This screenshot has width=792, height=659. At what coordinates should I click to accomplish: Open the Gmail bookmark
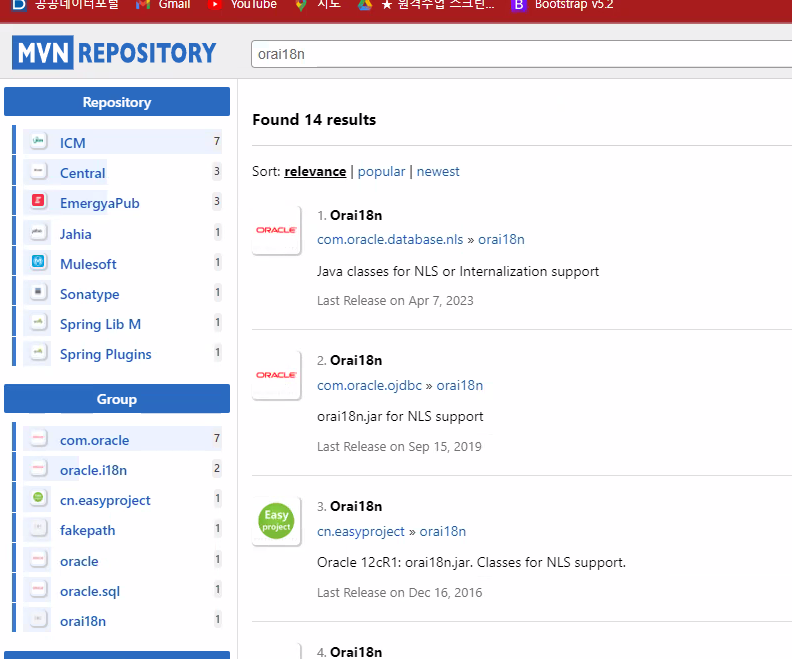[164, 5]
